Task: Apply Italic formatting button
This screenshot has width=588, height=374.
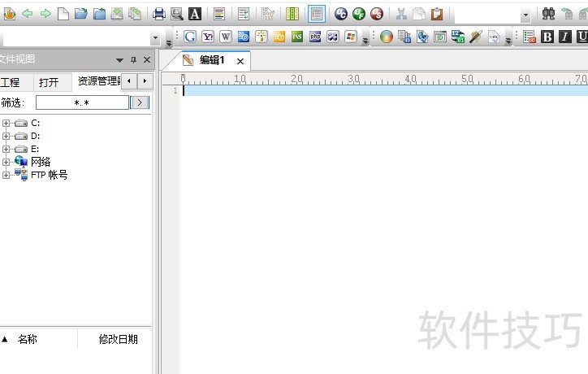Action: (564, 37)
